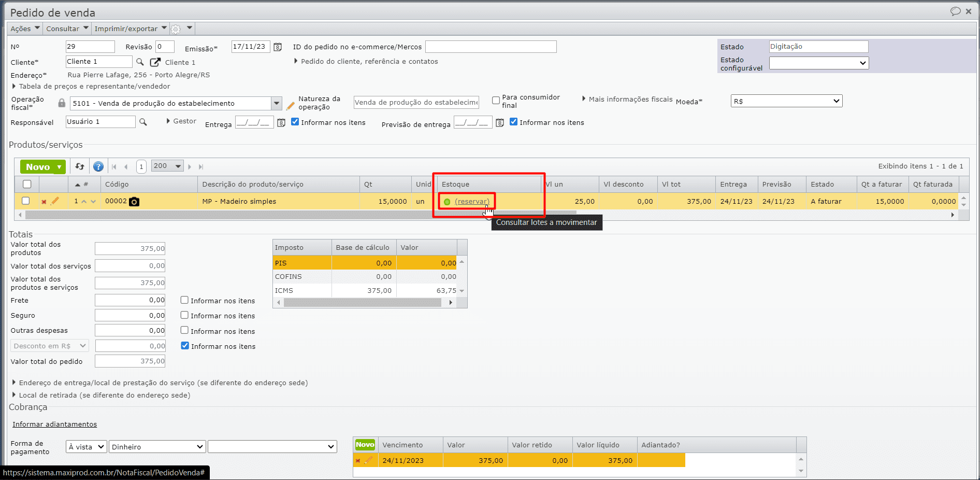Enable Informar nos itens for Outras despesas
This screenshot has height=480, width=980.
coord(184,330)
